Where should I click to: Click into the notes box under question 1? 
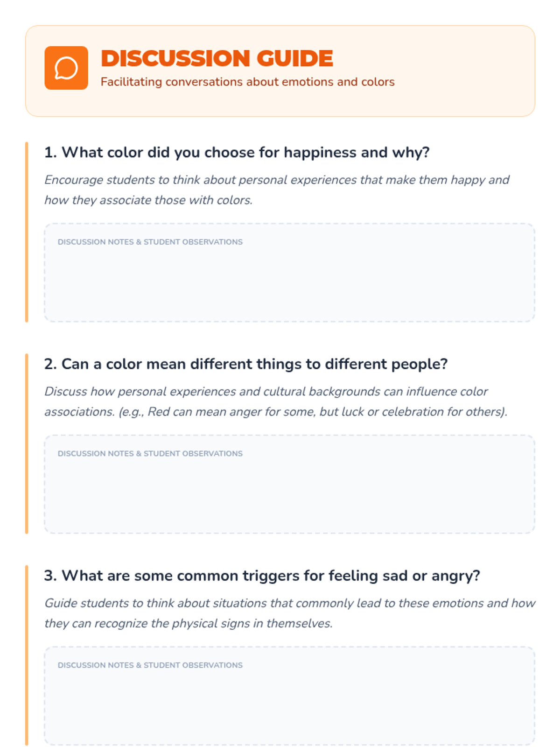click(289, 285)
